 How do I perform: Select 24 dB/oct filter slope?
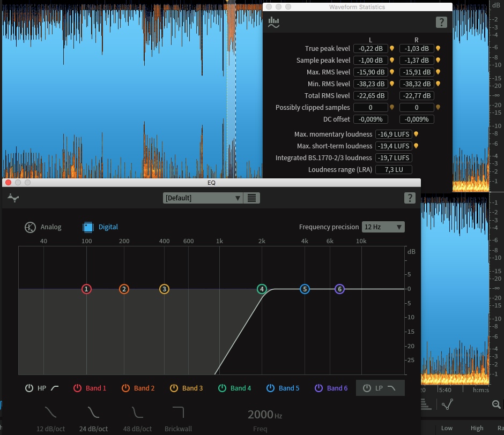click(93, 419)
